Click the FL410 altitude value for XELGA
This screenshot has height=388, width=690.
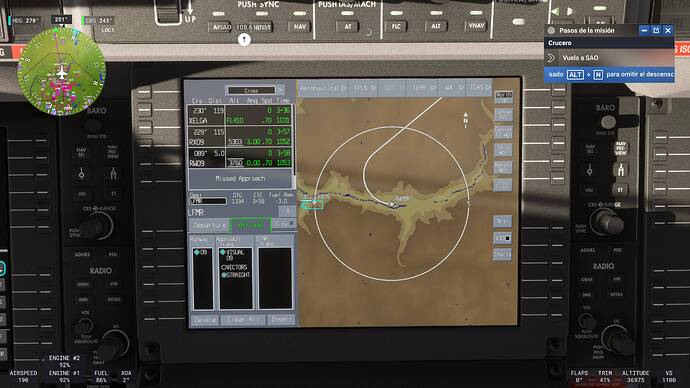[235, 121]
